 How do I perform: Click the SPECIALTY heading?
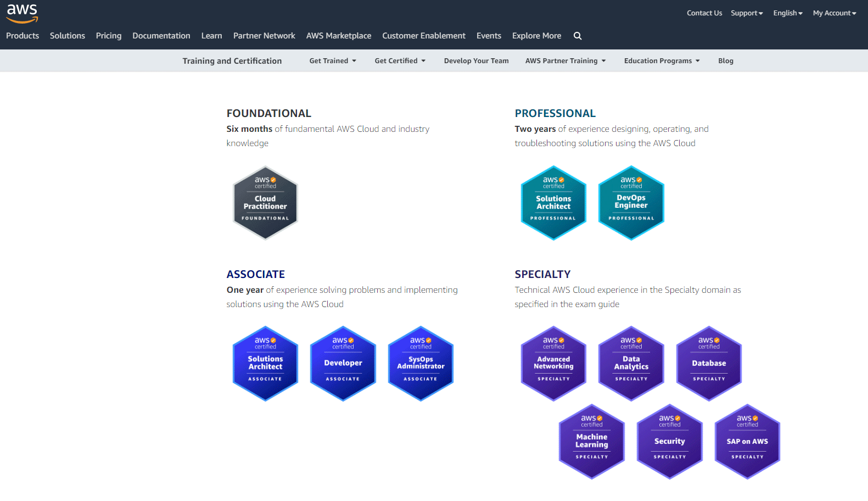[542, 274]
